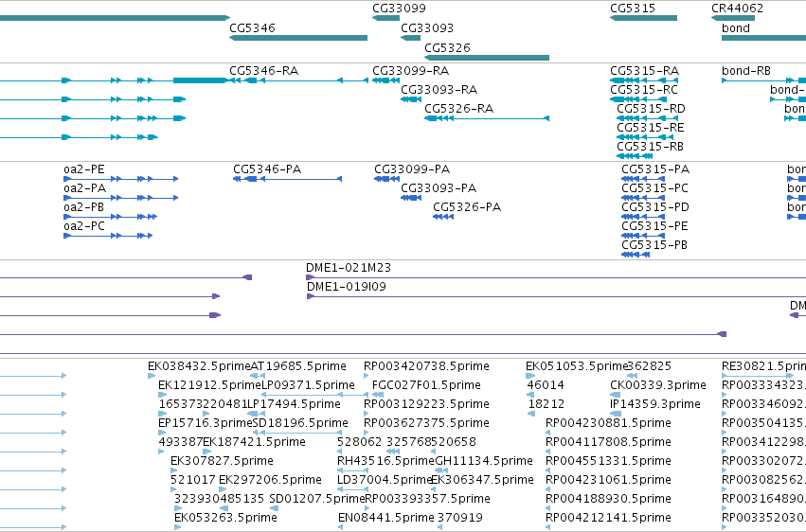Image resolution: width=806 pixels, height=532 pixels.
Task: Select the oa2-PC protein feature
Action: point(108,236)
